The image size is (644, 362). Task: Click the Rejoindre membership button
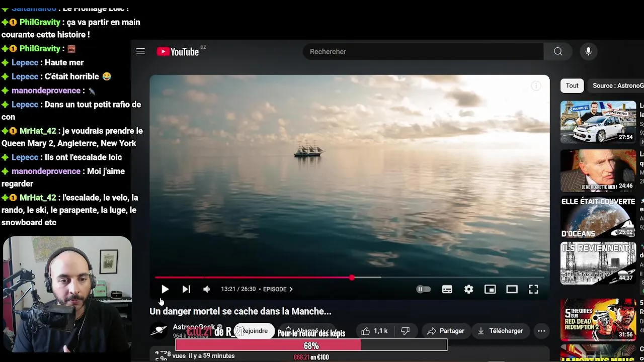[254, 331]
